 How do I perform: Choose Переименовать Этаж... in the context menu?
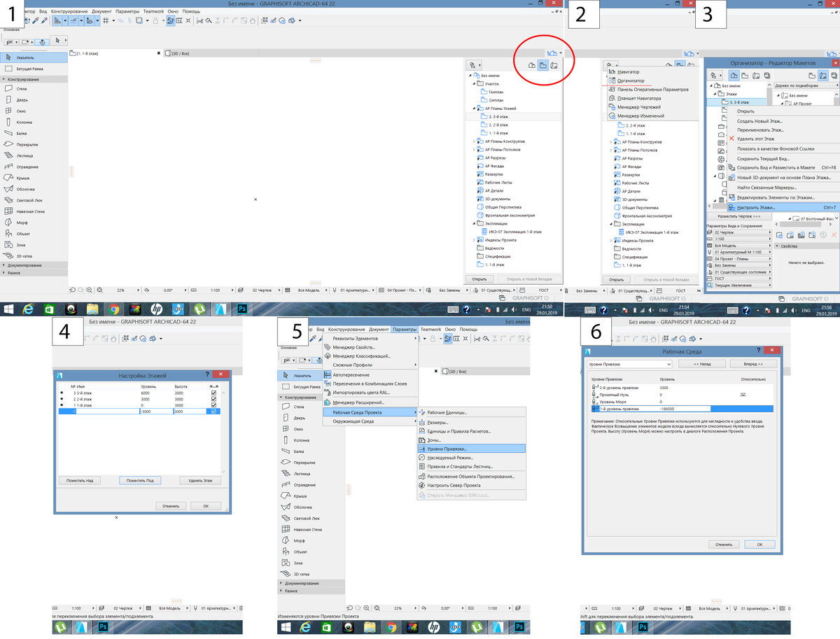(x=783, y=130)
